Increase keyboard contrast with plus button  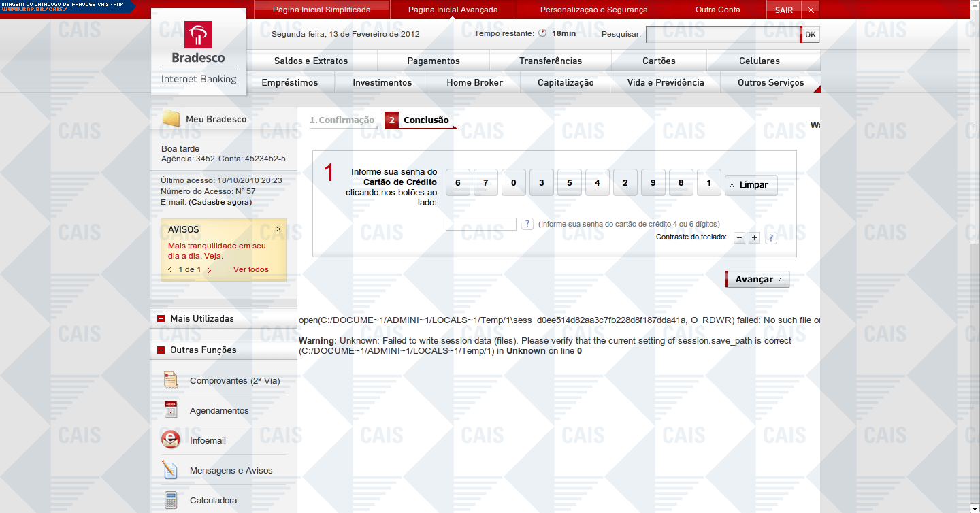[754, 237]
